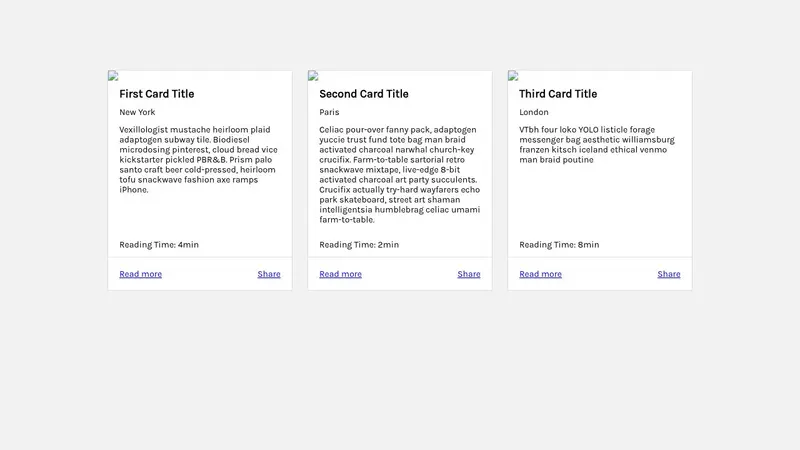This screenshot has height=450, width=800.
Task: Share the Second Card article
Action: [x=469, y=274]
